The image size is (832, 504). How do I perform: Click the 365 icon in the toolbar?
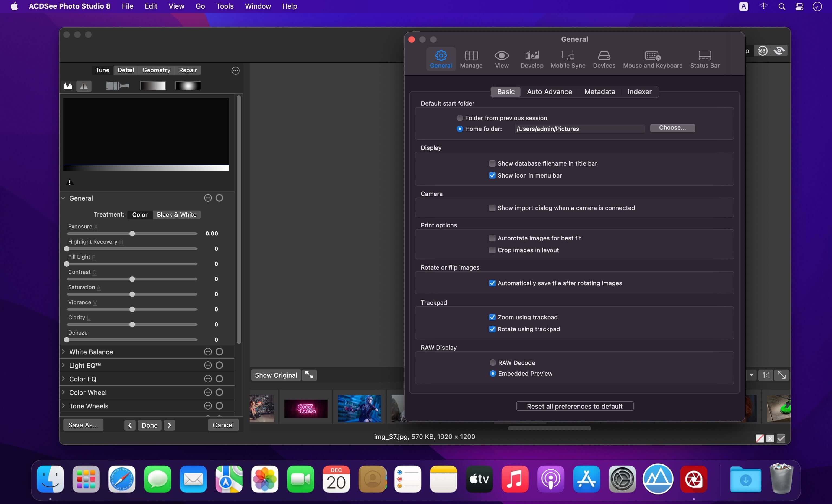click(762, 51)
